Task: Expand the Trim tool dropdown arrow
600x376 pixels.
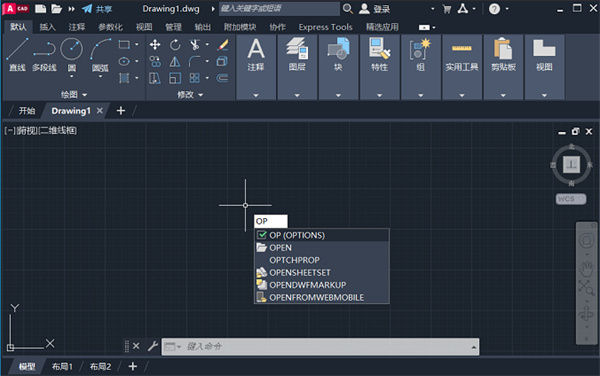Action: coord(207,45)
